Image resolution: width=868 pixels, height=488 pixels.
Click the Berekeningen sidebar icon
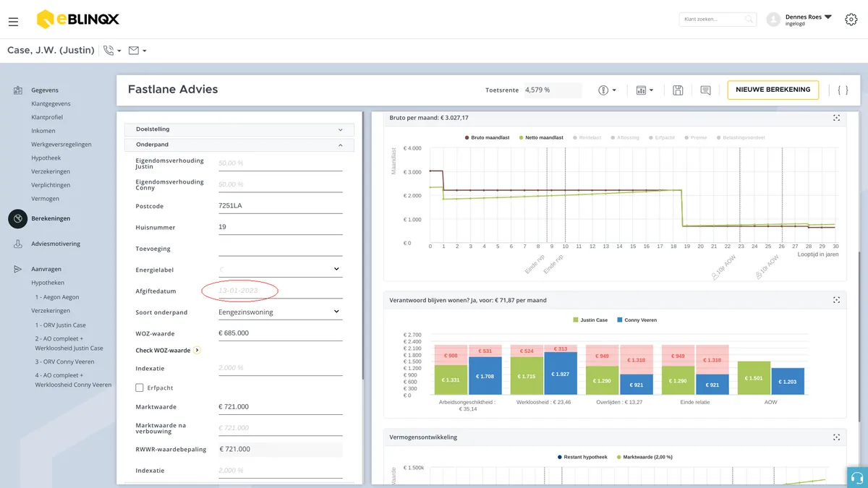(18, 218)
